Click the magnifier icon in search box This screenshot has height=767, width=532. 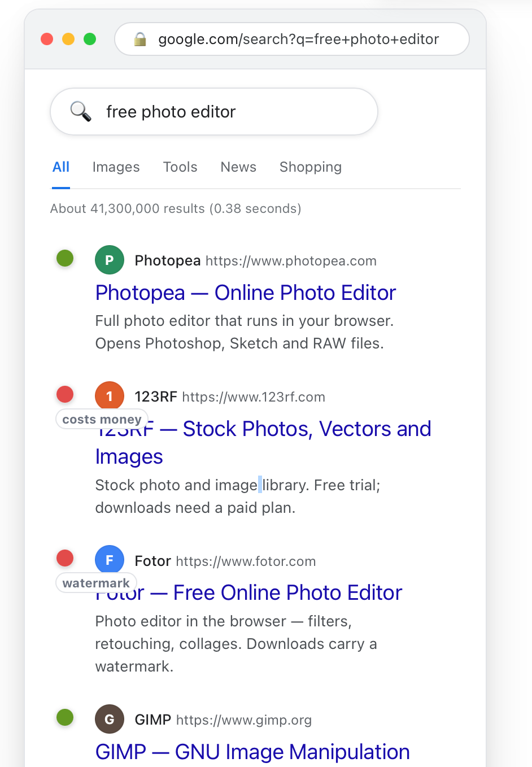click(81, 111)
